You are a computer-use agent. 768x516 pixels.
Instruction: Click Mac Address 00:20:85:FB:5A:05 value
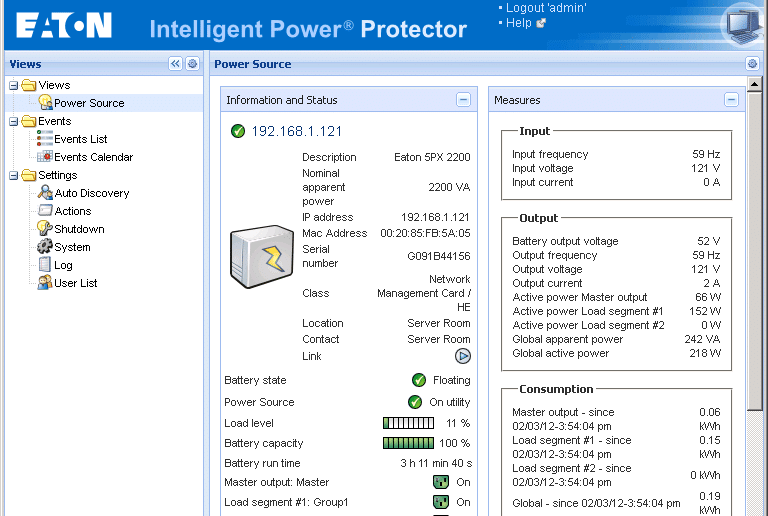(425, 233)
